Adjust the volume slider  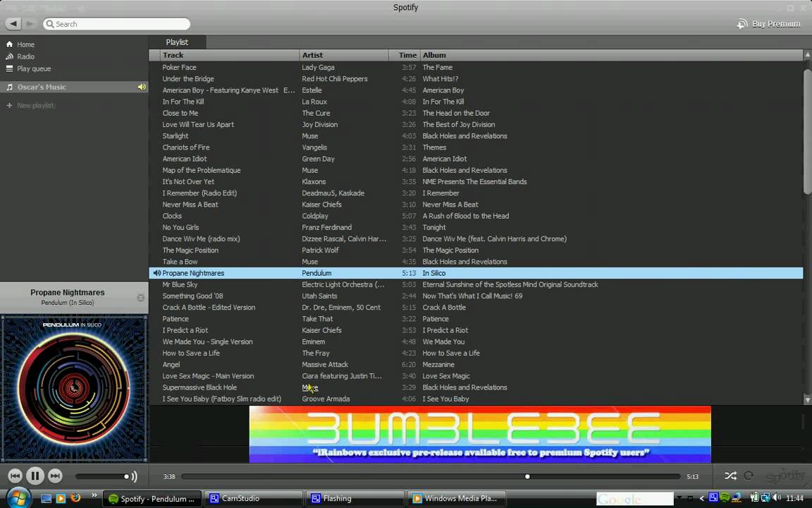tap(102, 476)
